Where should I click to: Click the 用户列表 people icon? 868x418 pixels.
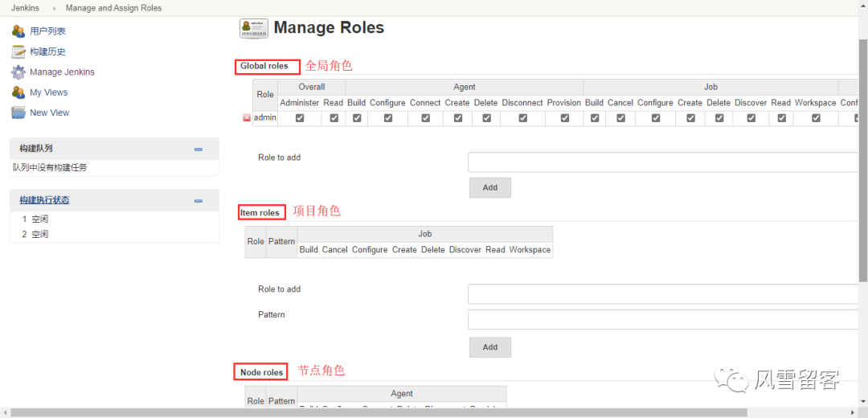click(x=18, y=31)
